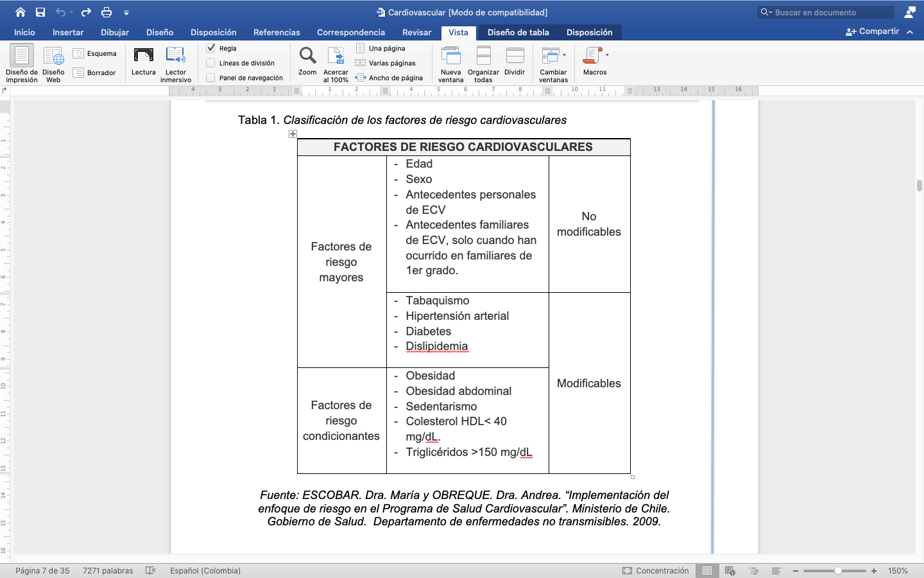The width and height of the screenshot is (924, 578).
Task: Enable Líneas de división checkbox
Action: tap(210, 63)
